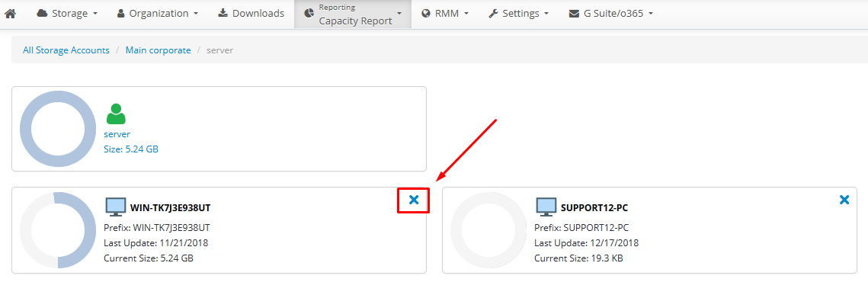Click the wrench icon next to Settings

coord(493,13)
